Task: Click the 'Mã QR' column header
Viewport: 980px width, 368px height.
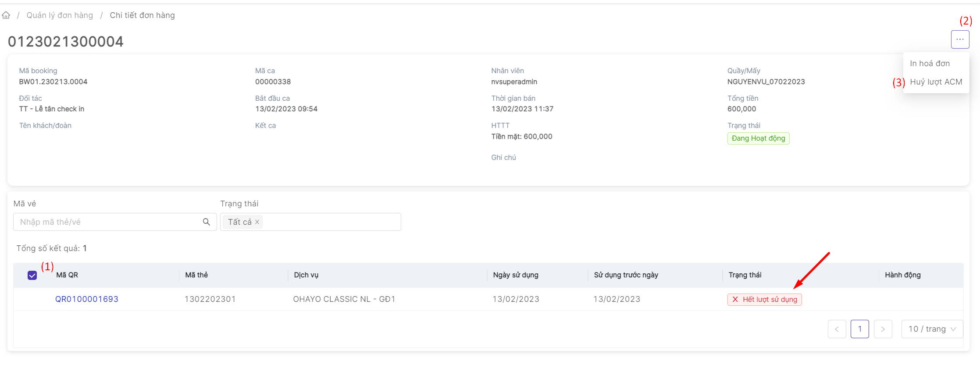Action: coord(67,275)
